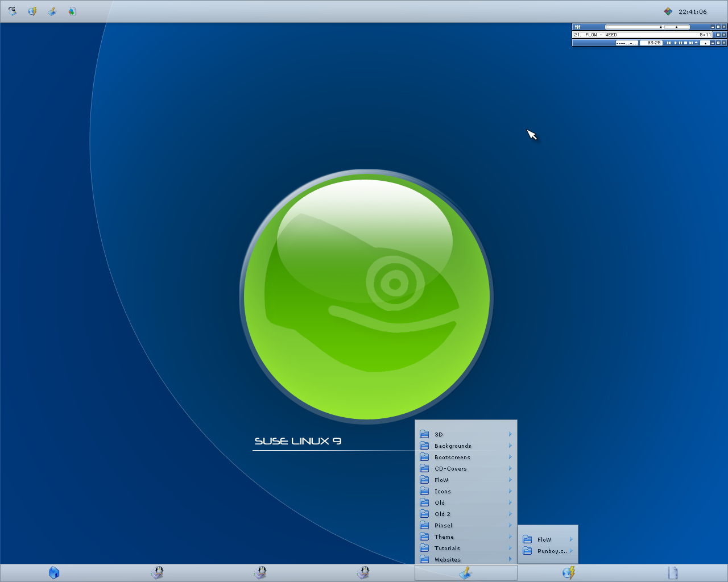Open the CD-Covers folder menu entry
Image resolution: width=728 pixels, height=582 pixels.
click(466, 468)
